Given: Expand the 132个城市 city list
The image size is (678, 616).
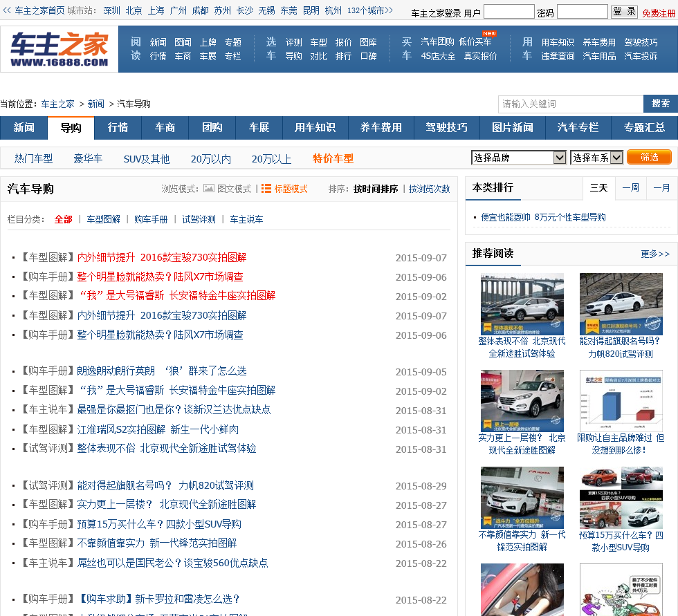Looking at the screenshot, I should point(370,10).
